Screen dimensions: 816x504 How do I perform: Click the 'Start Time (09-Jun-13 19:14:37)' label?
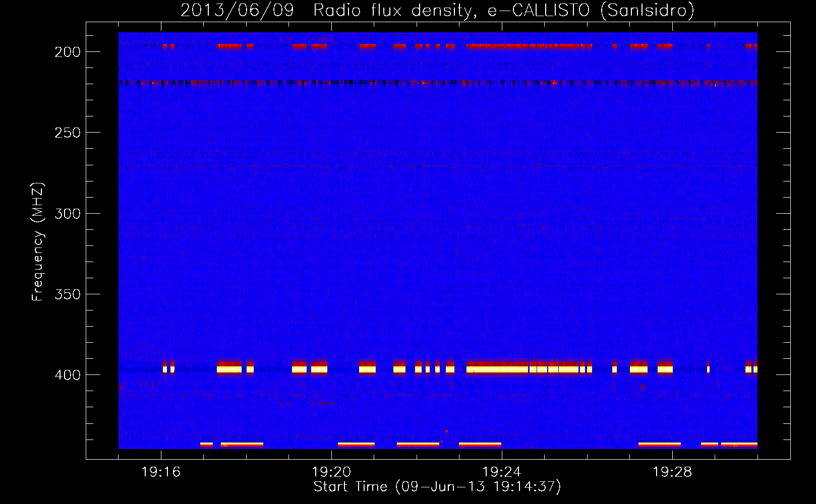pyautogui.click(x=437, y=487)
